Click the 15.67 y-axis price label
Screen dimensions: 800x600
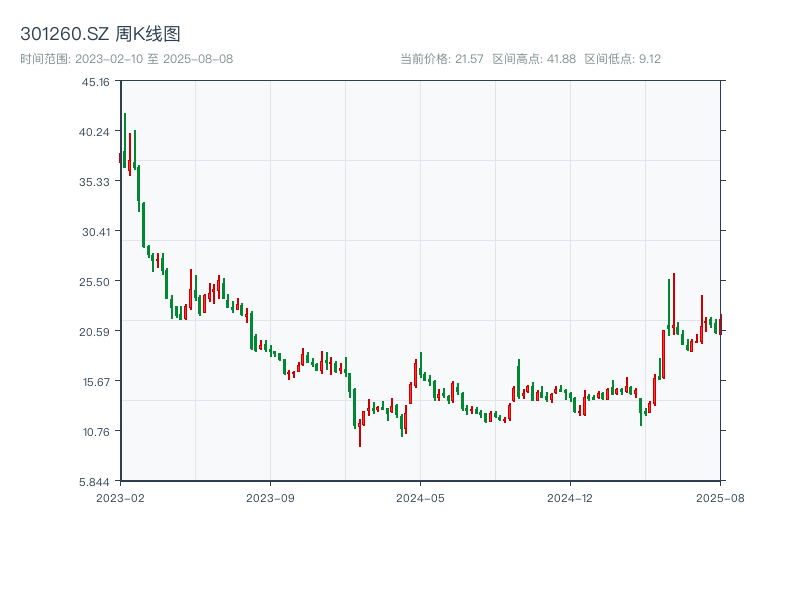pos(96,381)
